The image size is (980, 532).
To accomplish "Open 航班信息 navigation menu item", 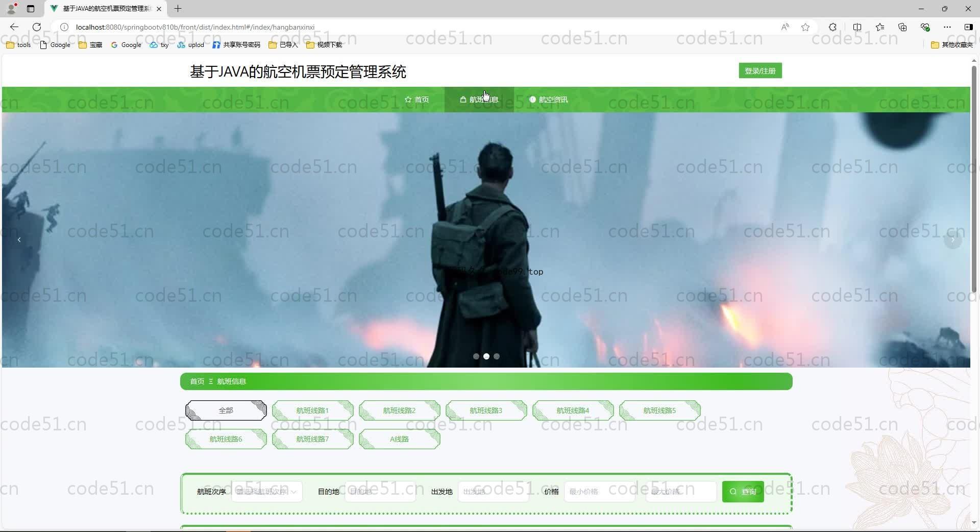I will [479, 100].
